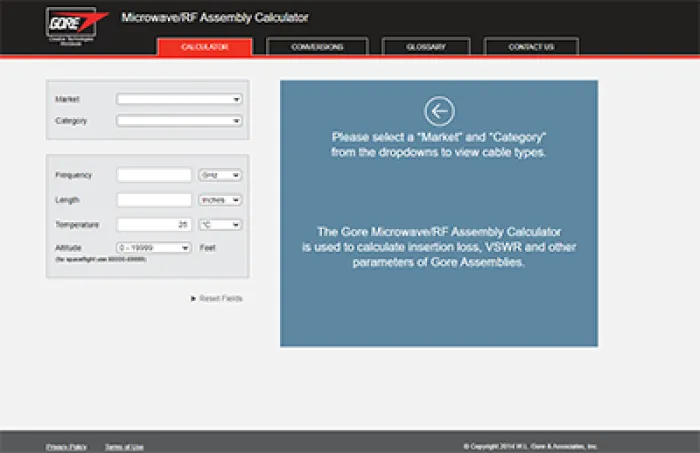
Task: Open the Calculator tab
Action: coord(204,47)
